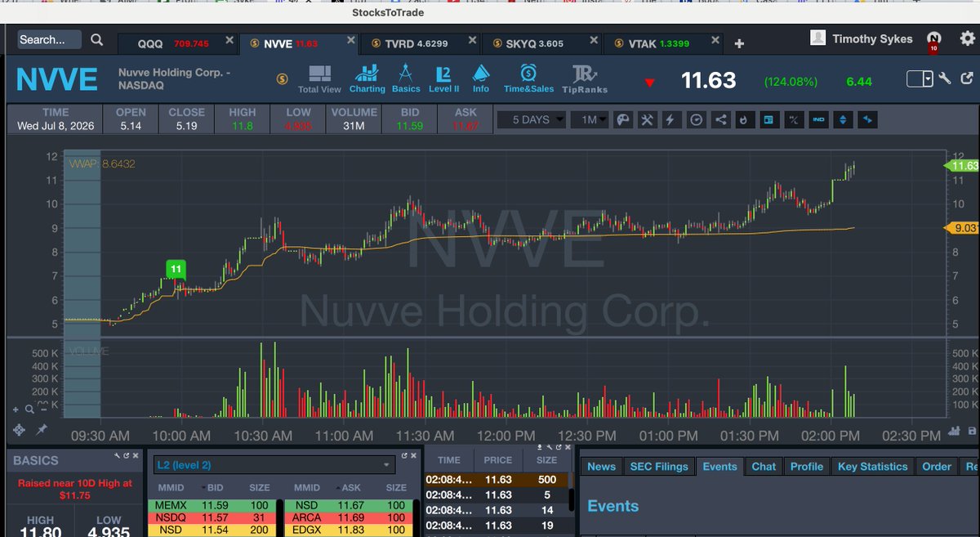The height and width of the screenshot is (537, 980).
Task: Zoom in chart with plus icon
Action: [16, 409]
